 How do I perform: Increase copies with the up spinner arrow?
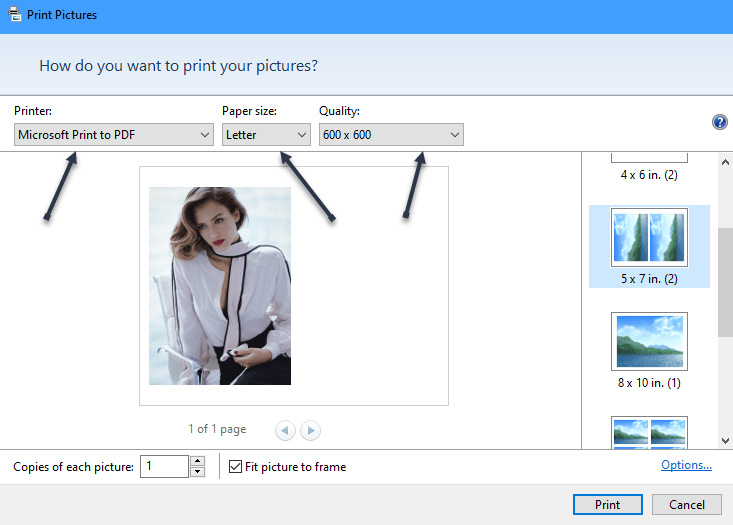pyautogui.click(x=197, y=461)
